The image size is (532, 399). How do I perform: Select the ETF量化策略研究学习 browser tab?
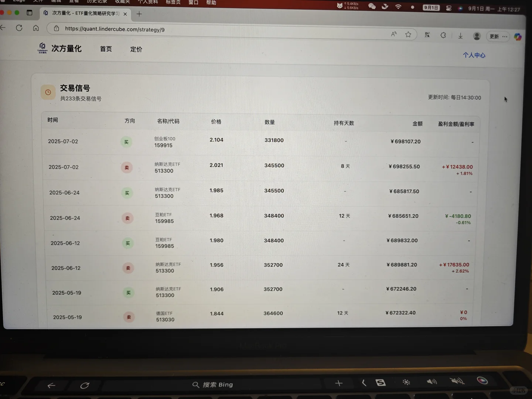(x=83, y=14)
